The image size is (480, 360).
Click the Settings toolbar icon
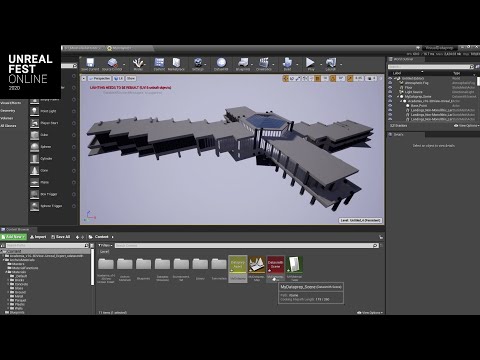coord(198,64)
